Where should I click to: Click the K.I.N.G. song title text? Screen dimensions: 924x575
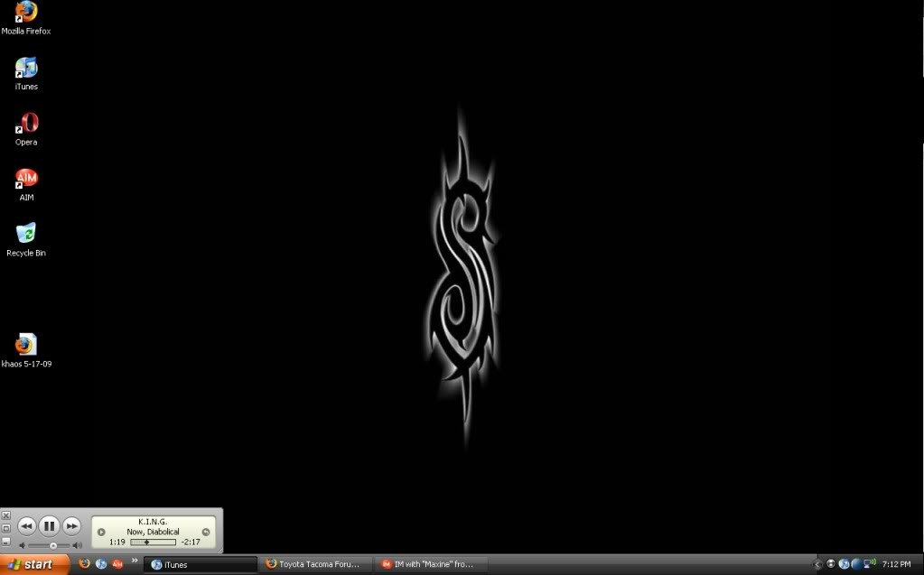[153, 522]
